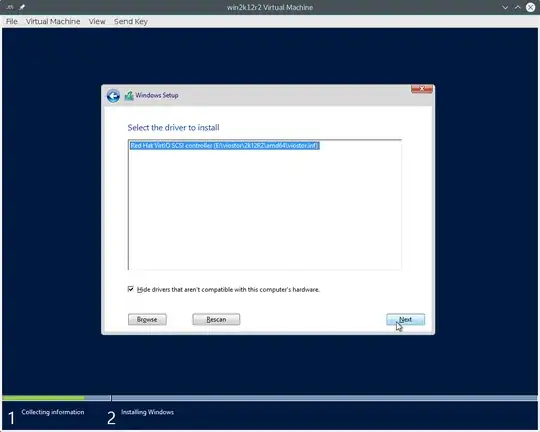Minimize the virtual machine window
This screenshot has height=432, width=540.
pos(505,7)
